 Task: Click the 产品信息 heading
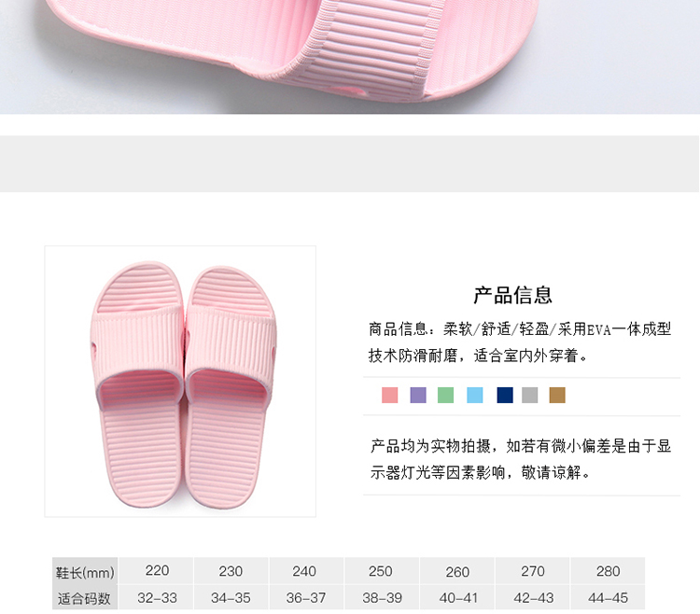pos(513,296)
